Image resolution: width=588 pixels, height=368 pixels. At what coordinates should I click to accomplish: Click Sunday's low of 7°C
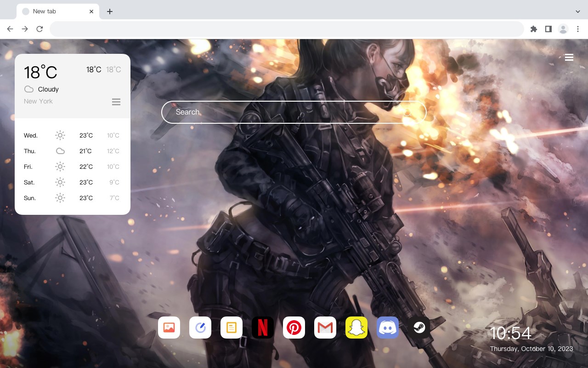[114, 198]
